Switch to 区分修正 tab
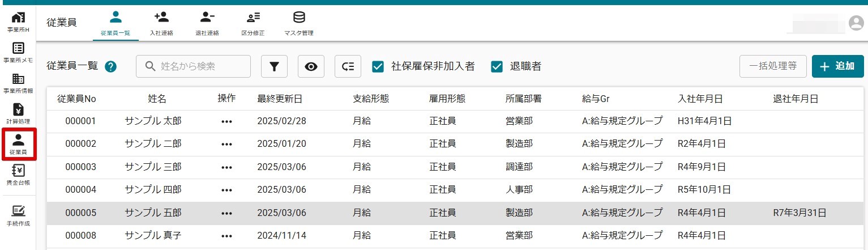Viewport: 868px width, 250px height. [253, 24]
